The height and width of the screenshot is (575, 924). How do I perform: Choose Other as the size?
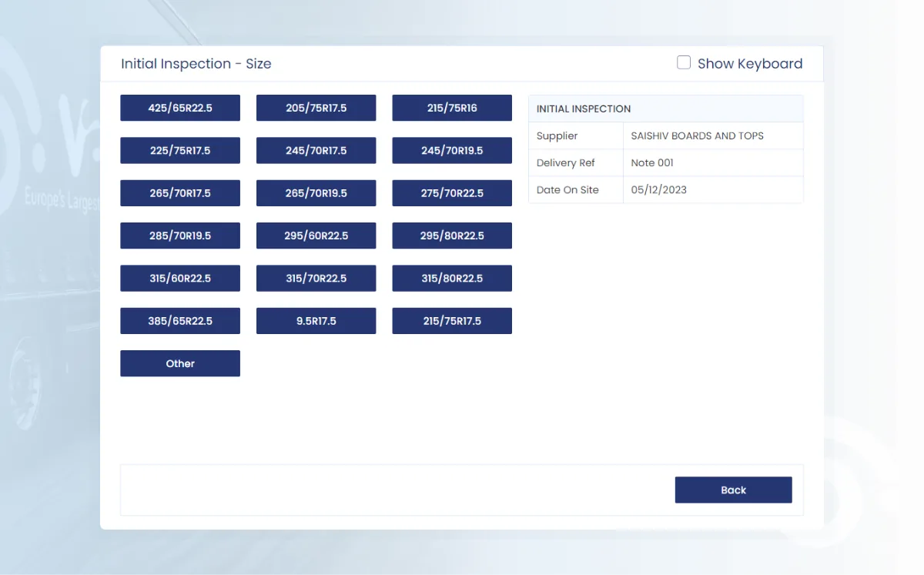coord(180,363)
